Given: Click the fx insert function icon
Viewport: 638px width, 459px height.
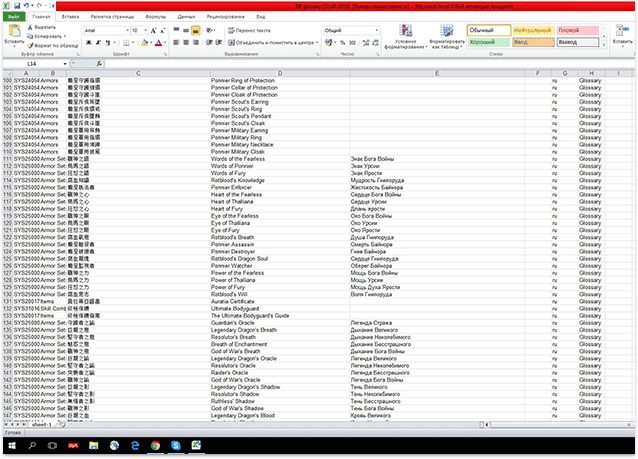Looking at the screenshot, I should (x=99, y=63).
